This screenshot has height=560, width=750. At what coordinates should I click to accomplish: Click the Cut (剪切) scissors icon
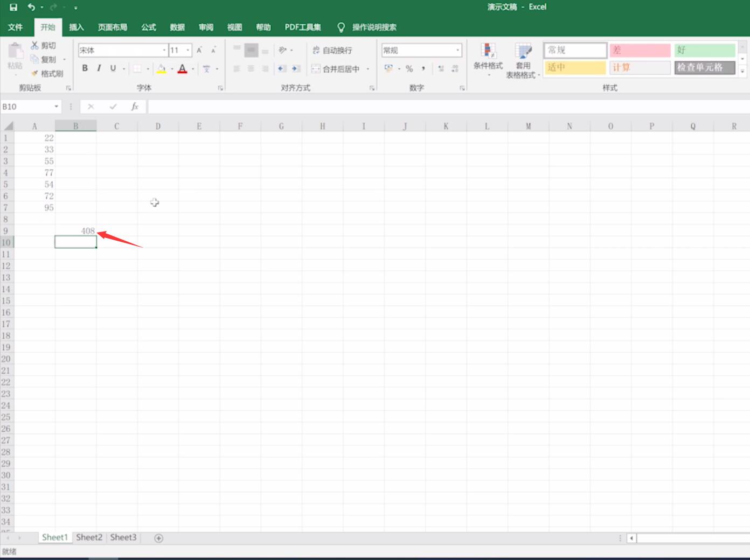click(x=34, y=45)
